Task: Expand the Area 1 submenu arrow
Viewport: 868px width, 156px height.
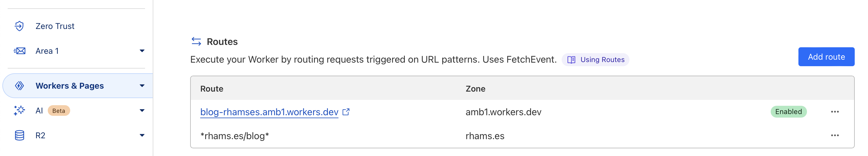Action: point(142,51)
